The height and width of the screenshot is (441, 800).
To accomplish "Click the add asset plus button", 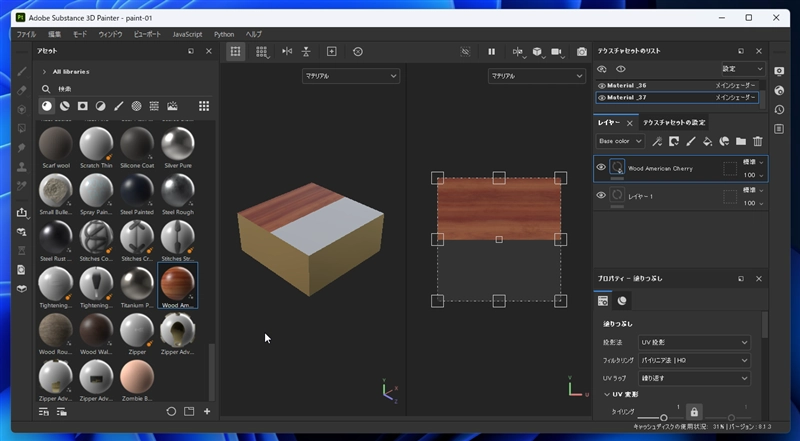I will pos(207,411).
